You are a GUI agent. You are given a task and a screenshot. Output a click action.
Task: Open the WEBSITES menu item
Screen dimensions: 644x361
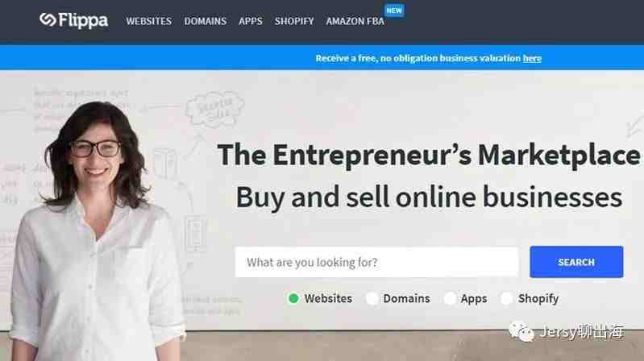coord(148,22)
